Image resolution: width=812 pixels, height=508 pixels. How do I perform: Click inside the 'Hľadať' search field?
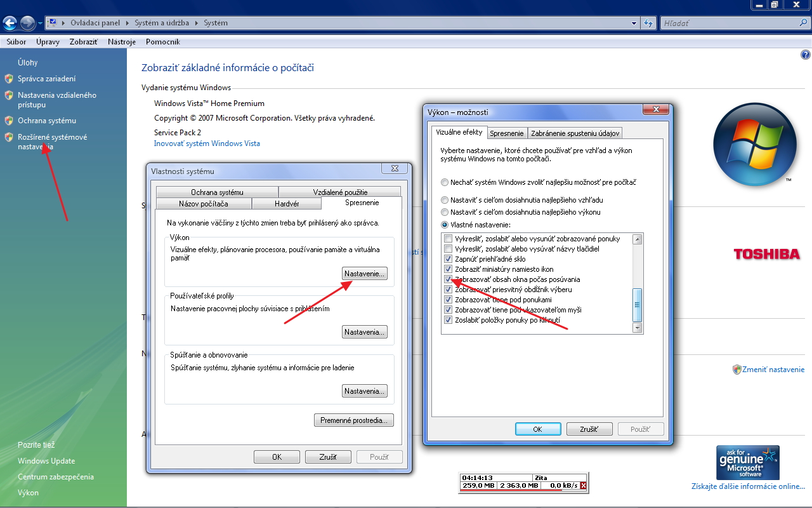(x=728, y=23)
